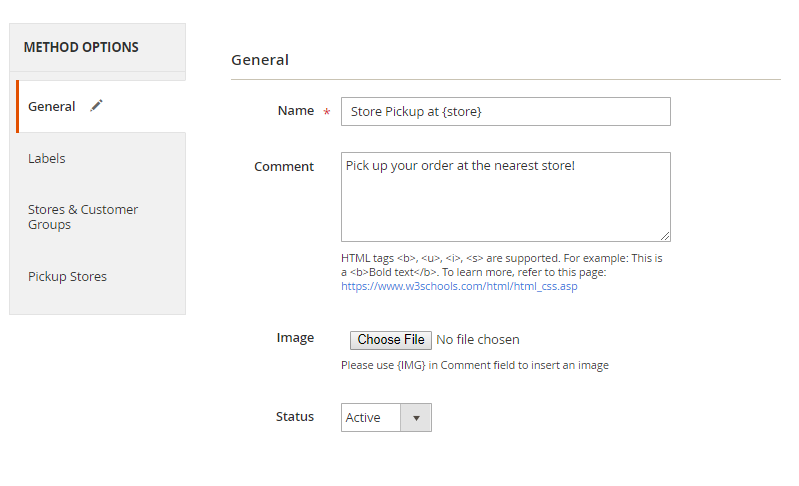Click the Comment field label
The height and width of the screenshot is (486, 799).
284,167
